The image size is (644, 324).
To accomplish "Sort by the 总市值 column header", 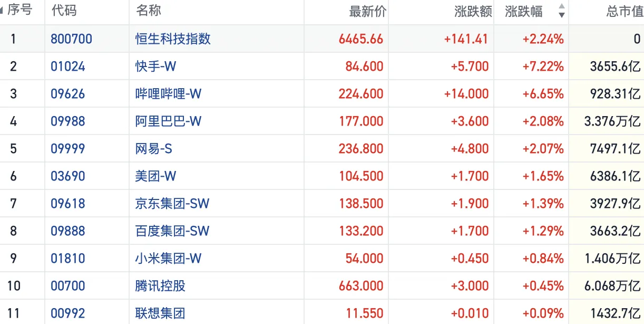I will [625, 12].
